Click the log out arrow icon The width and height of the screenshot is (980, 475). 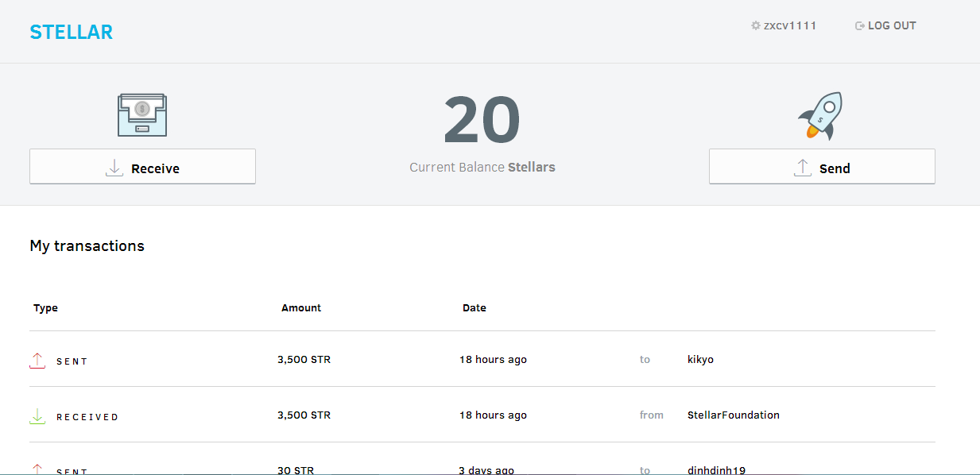pos(859,26)
